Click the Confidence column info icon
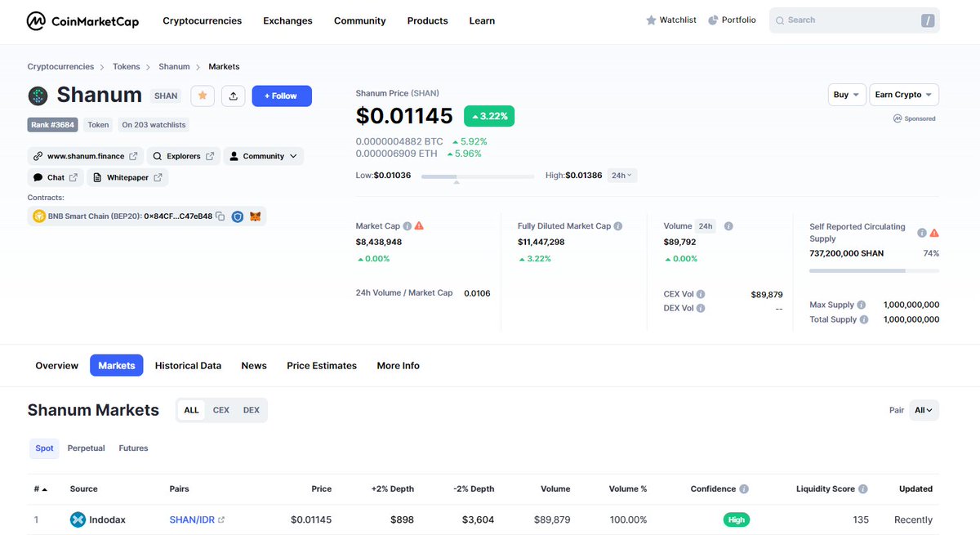Image resolution: width=980 pixels, height=535 pixels. [x=743, y=489]
